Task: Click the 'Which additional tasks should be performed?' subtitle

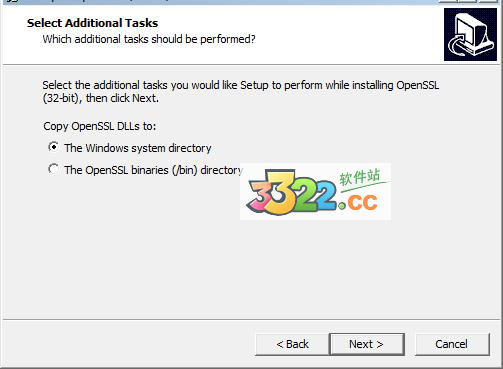Action: click(149, 39)
